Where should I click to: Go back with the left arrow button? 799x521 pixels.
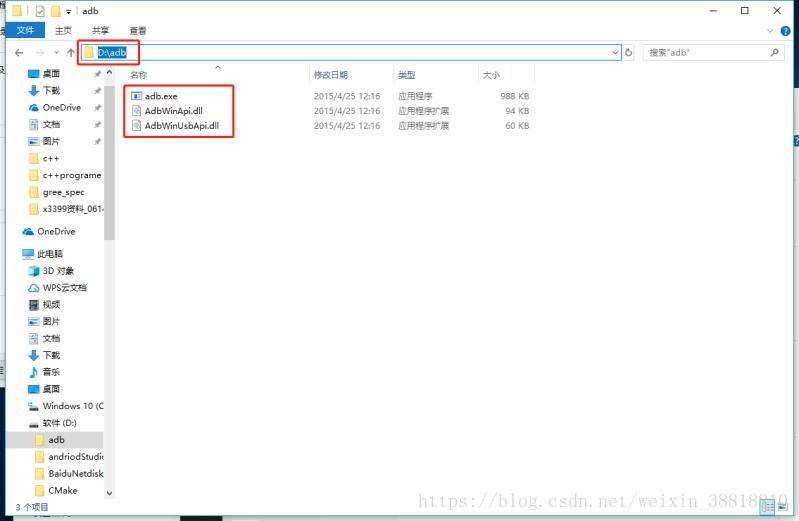click(19, 53)
